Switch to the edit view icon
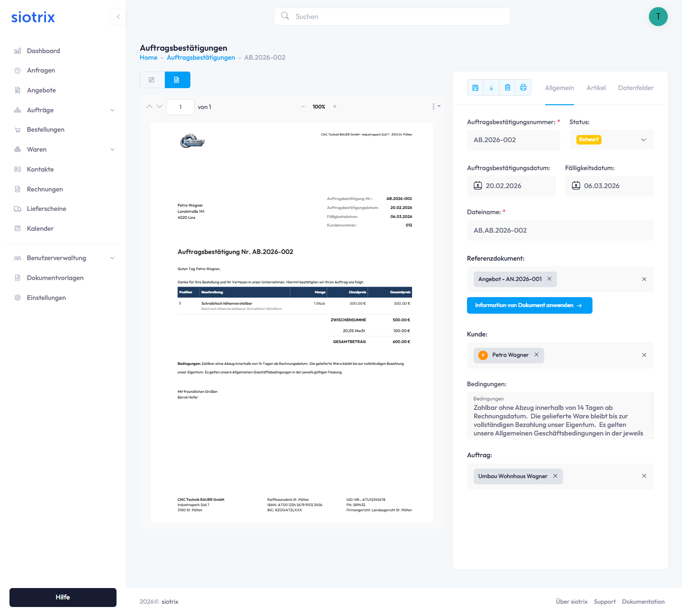Viewport: 682px width, 616px height. tap(152, 80)
